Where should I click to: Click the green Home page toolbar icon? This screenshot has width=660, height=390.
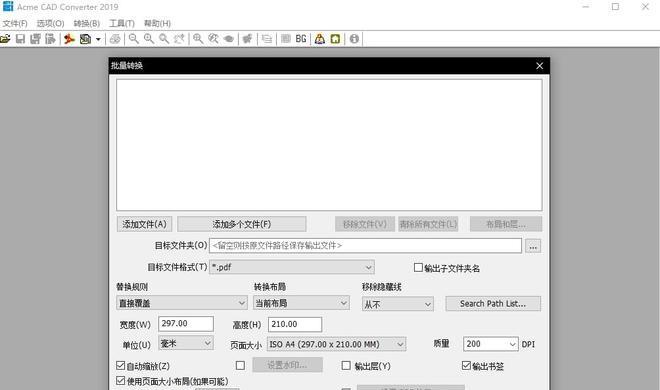335,39
